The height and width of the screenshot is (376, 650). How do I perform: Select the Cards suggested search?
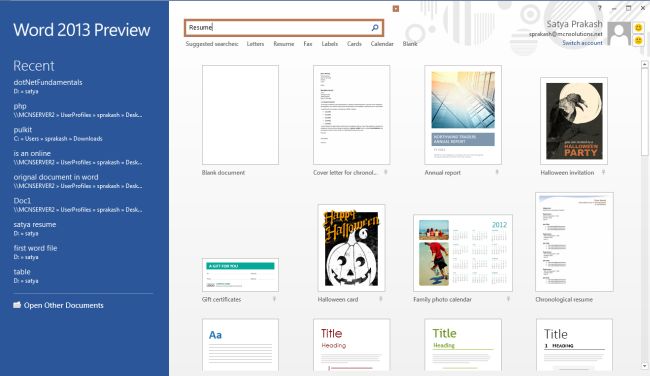(354, 44)
